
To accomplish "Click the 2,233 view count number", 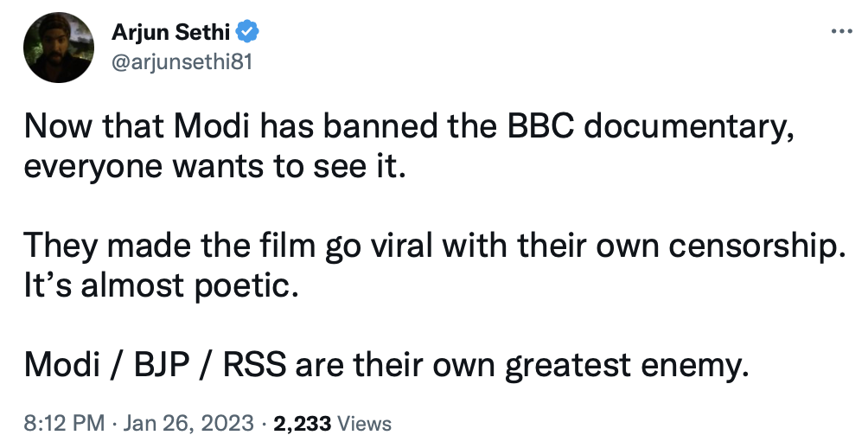I will [x=301, y=424].
